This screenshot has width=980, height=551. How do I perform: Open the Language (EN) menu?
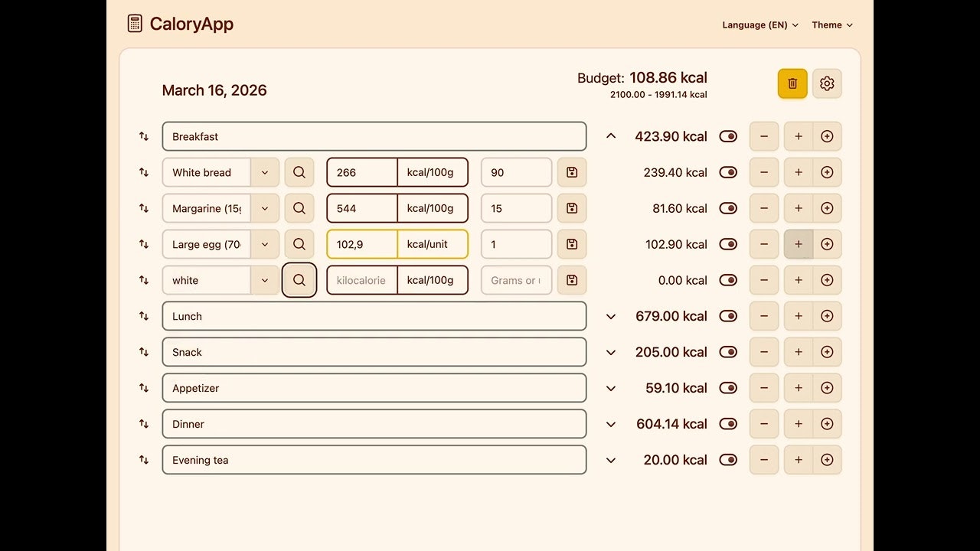click(x=760, y=24)
